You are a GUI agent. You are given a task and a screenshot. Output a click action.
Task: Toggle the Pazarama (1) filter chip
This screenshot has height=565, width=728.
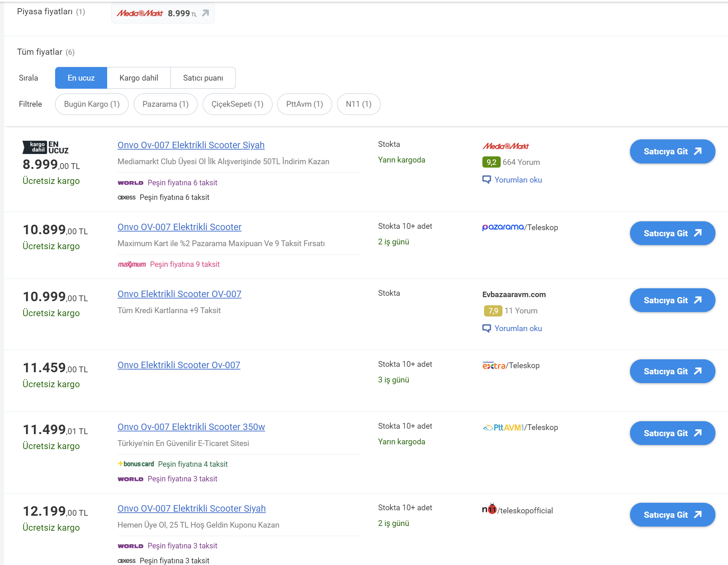pyautogui.click(x=165, y=104)
